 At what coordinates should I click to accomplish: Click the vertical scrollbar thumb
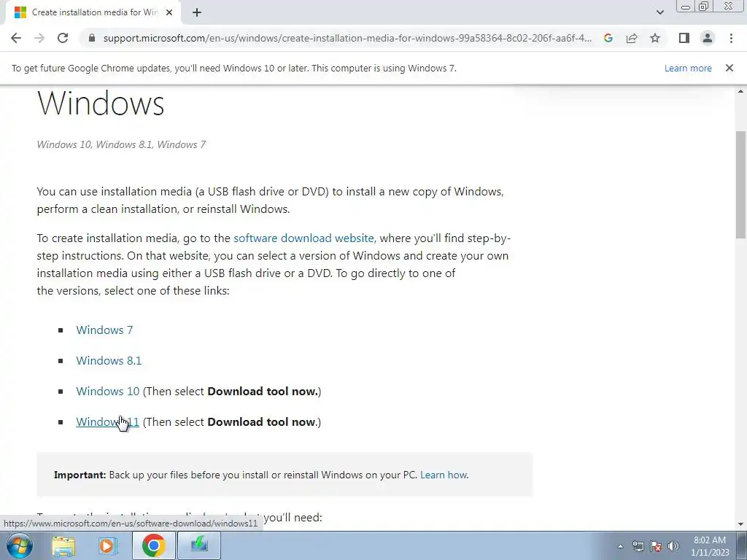[x=740, y=184]
